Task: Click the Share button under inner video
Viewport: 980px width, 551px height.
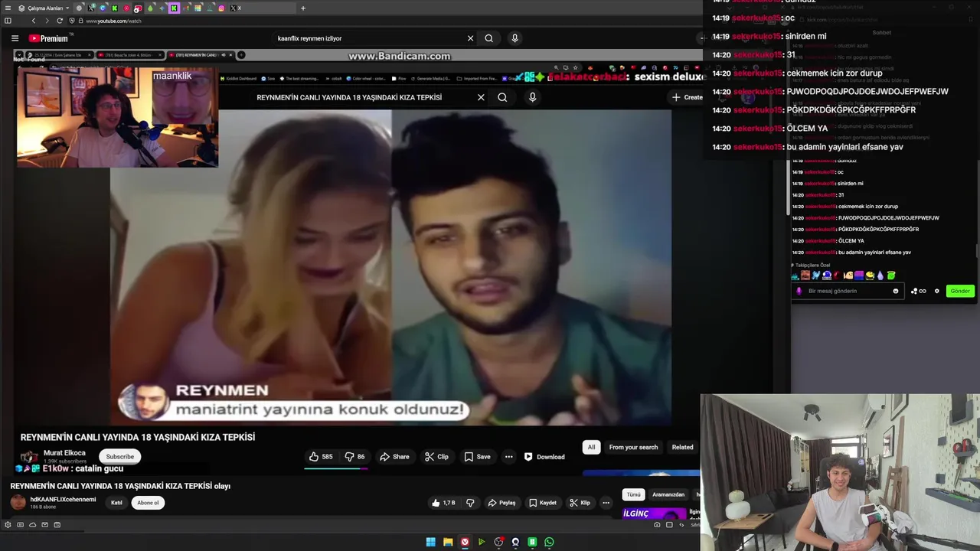Action: coord(394,457)
